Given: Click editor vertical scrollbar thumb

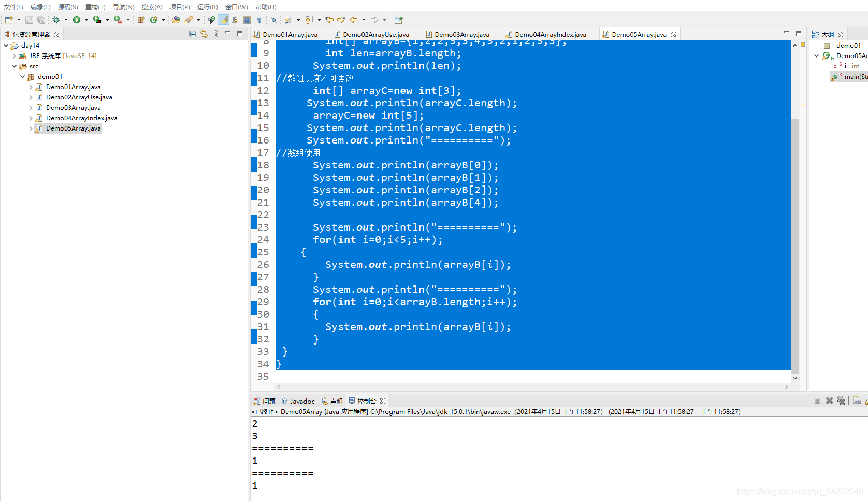Looking at the screenshot, I should pyautogui.click(x=795, y=246).
